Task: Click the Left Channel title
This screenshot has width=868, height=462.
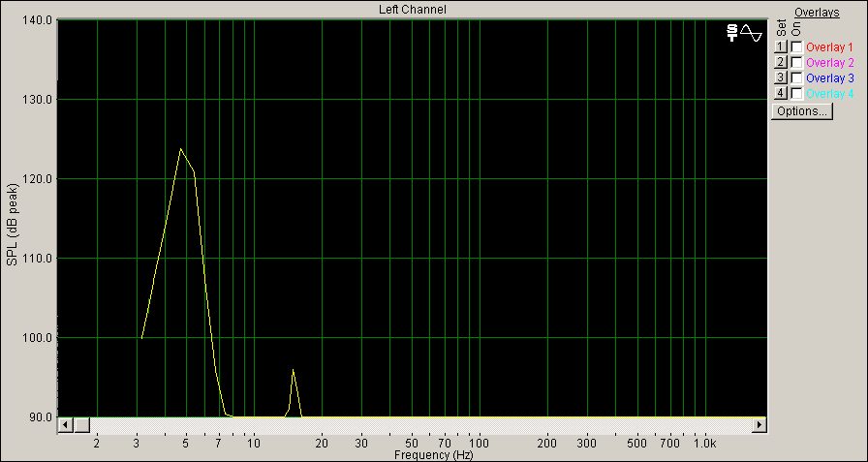Action: [413, 10]
